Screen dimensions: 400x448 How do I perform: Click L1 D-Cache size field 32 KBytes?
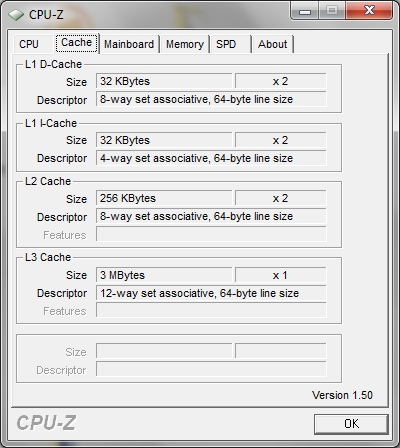coord(164,81)
